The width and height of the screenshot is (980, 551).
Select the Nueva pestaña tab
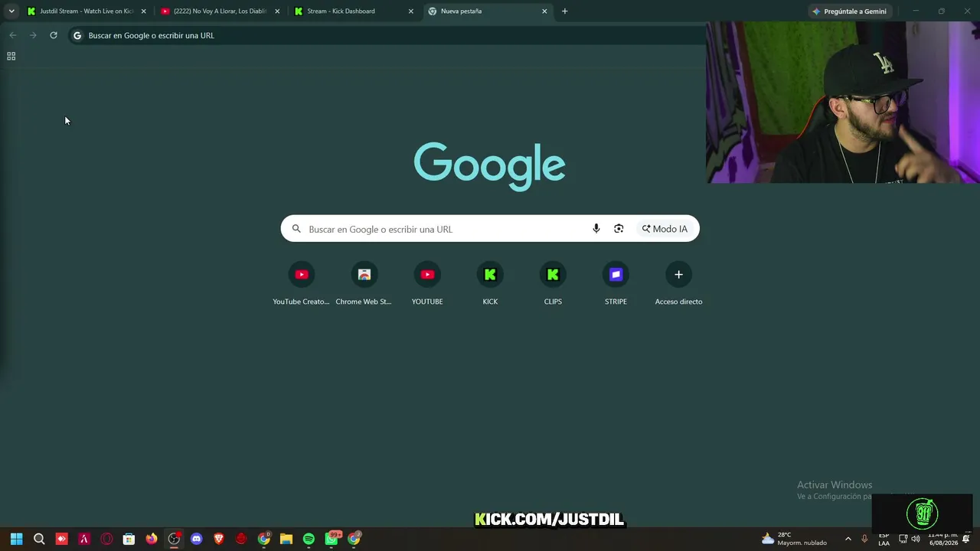click(x=488, y=11)
